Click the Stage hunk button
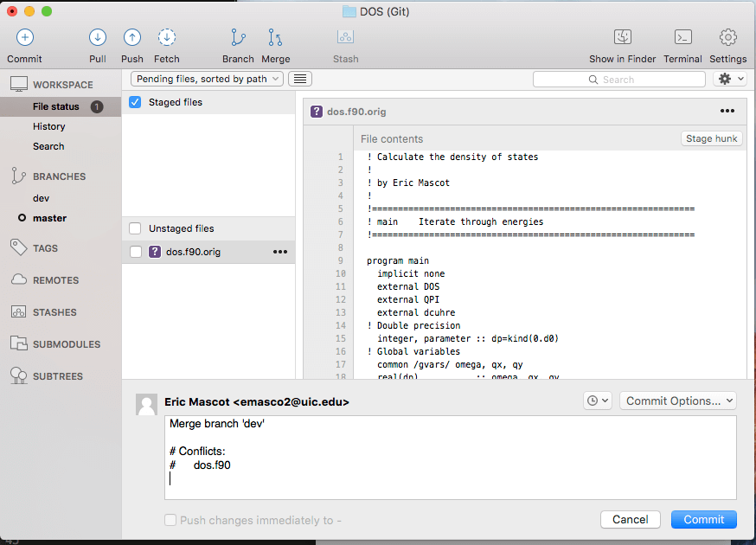Viewport: 756px width, 545px height. 711,138
